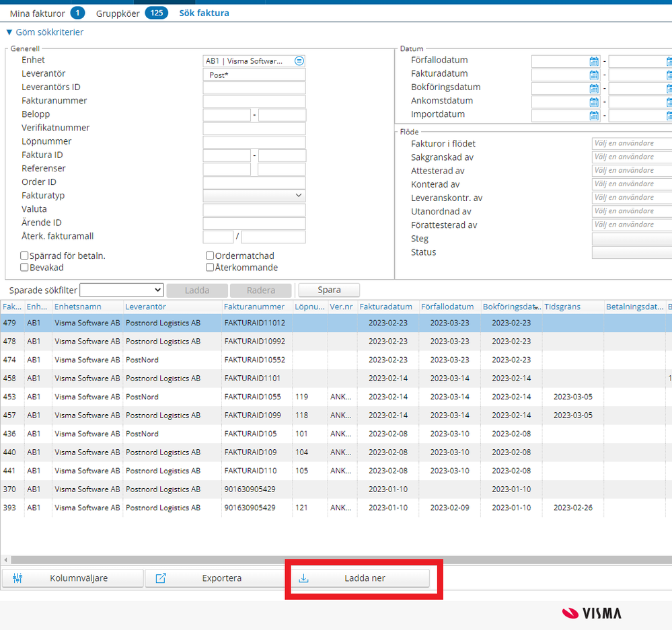Open the Konterad av user selector
Screen dimensions: 672x630
coord(632,184)
